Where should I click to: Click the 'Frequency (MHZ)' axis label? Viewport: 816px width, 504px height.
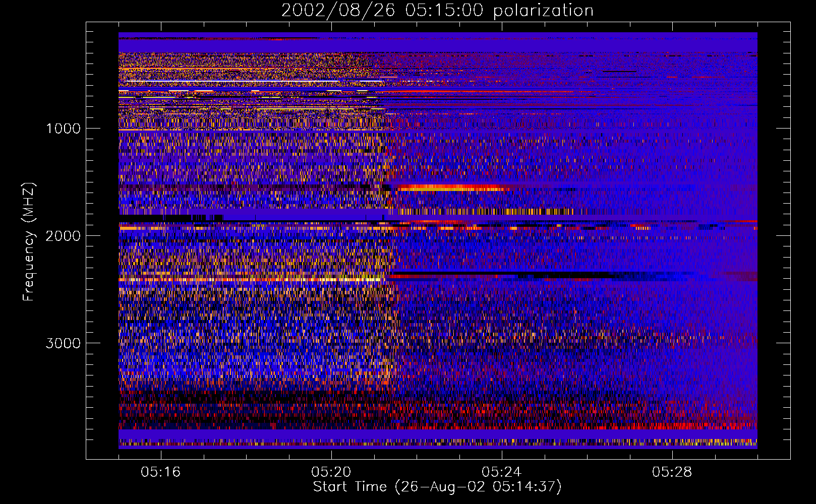pos(29,242)
